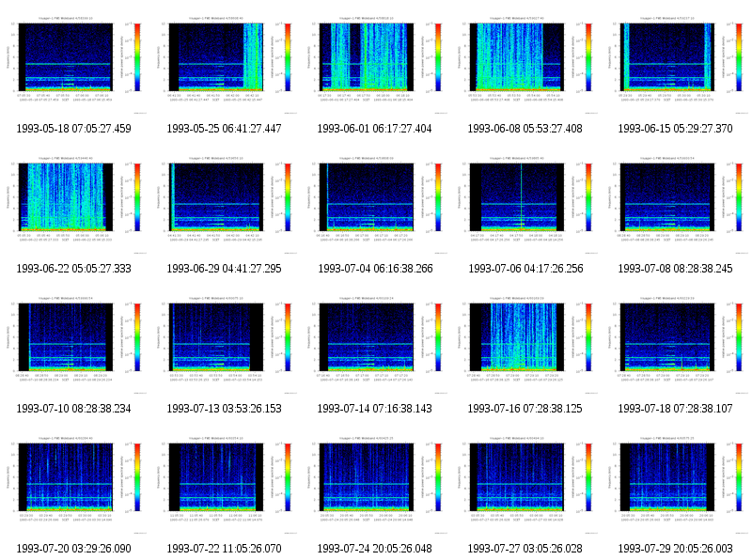Click the caption text 1993-07-06 04:17:26.256

[525, 269]
